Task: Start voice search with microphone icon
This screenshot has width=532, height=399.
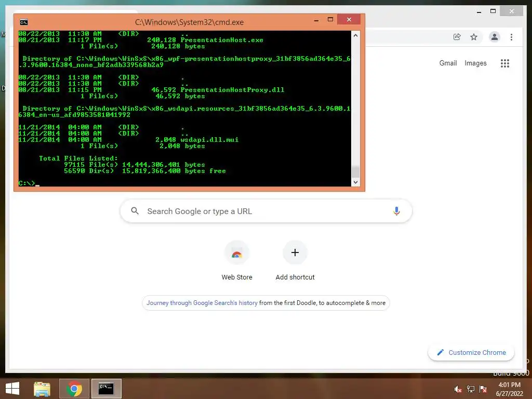Action: (x=396, y=211)
